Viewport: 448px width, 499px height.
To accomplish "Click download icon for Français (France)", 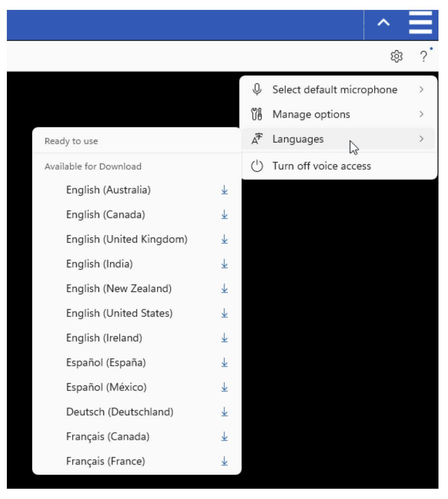I will pos(224,461).
